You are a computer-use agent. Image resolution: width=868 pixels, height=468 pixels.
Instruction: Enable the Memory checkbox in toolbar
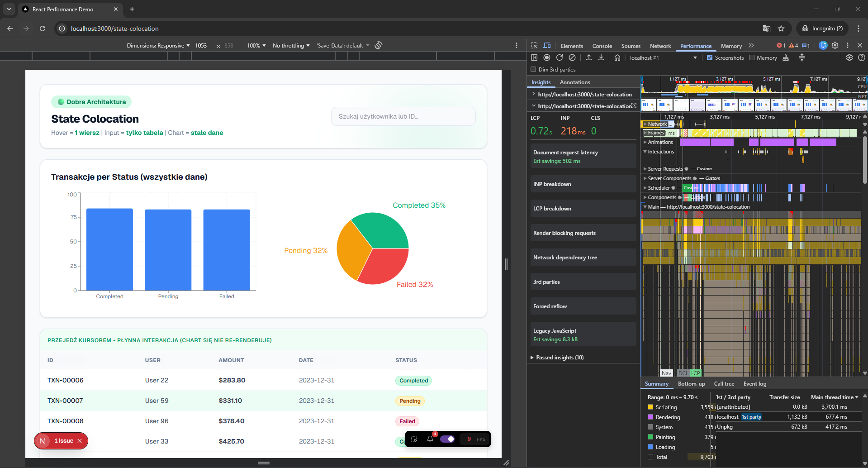[x=752, y=57]
